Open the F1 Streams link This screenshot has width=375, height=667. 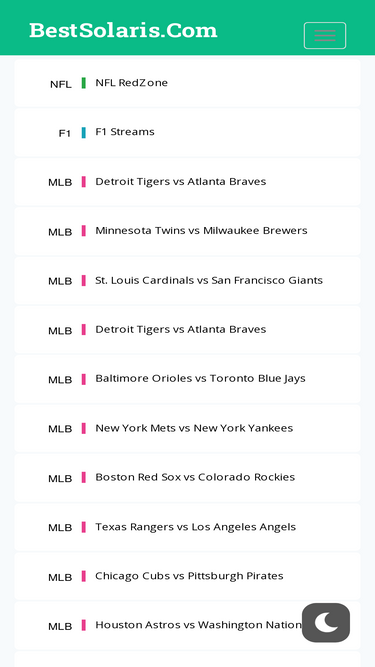pyautogui.click(x=188, y=132)
